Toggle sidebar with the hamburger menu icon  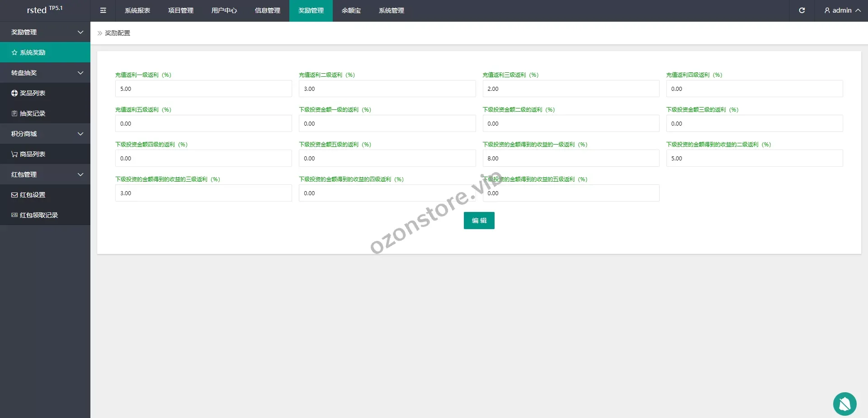pos(103,10)
